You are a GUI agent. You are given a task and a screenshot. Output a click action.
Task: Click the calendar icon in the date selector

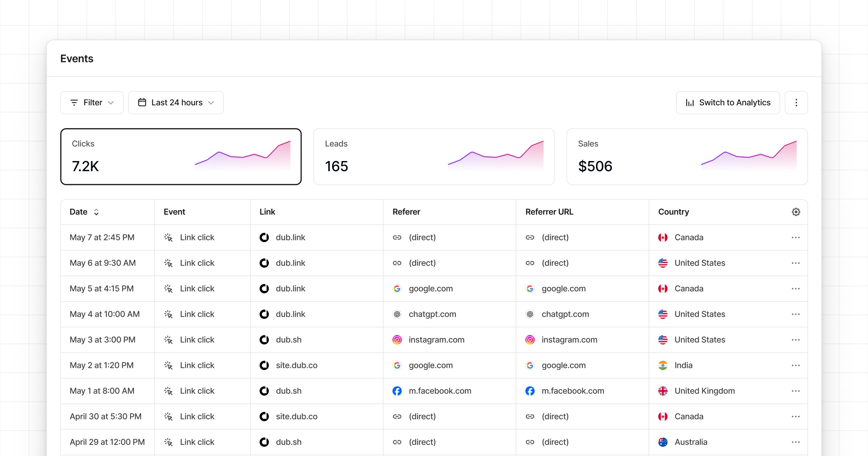142,102
